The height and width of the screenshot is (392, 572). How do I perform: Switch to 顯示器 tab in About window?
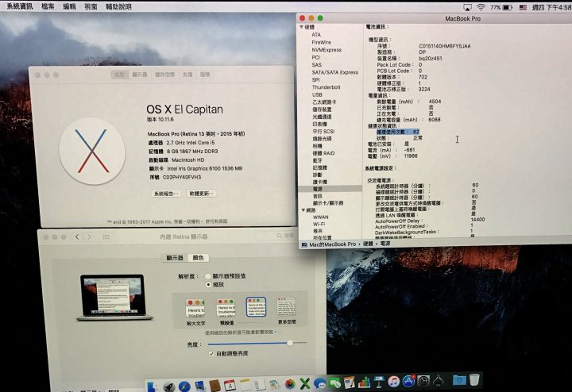pyautogui.click(x=140, y=75)
